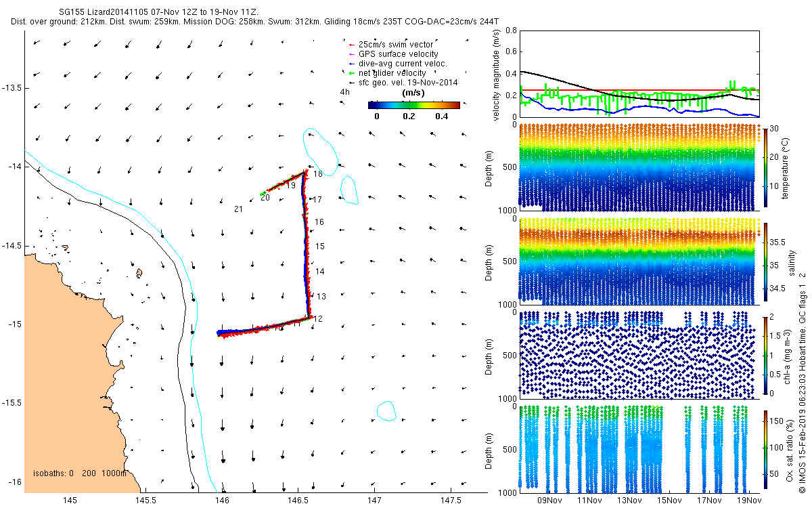Click the day '19' label on glider track
The height and width of the screenshot is (508, 812).
(x=291, y=186)
